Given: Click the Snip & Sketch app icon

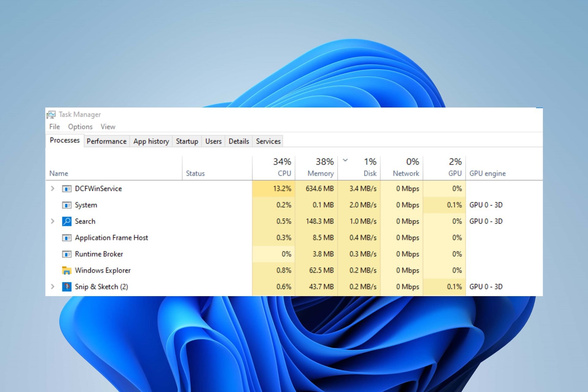Looking at the screenshot, I should [67, 287].
